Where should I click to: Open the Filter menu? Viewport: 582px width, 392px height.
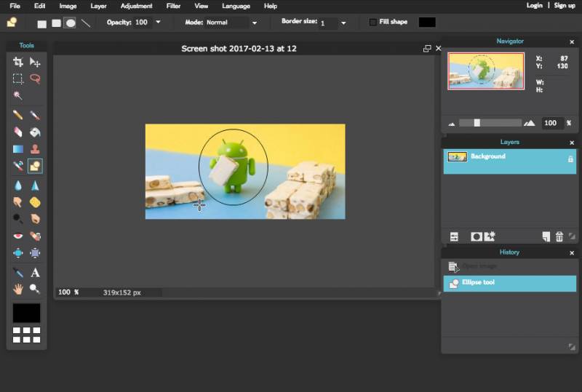(x=173, y=6)
